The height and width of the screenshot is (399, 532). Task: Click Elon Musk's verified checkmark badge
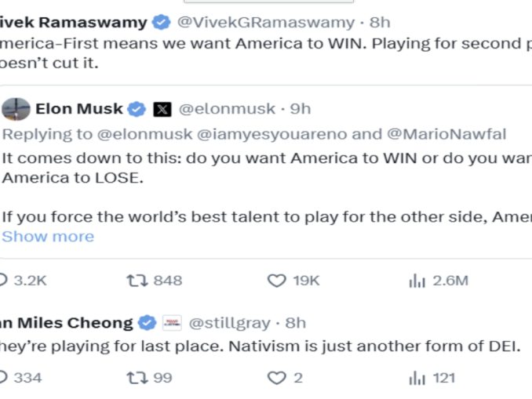point(137,108)
